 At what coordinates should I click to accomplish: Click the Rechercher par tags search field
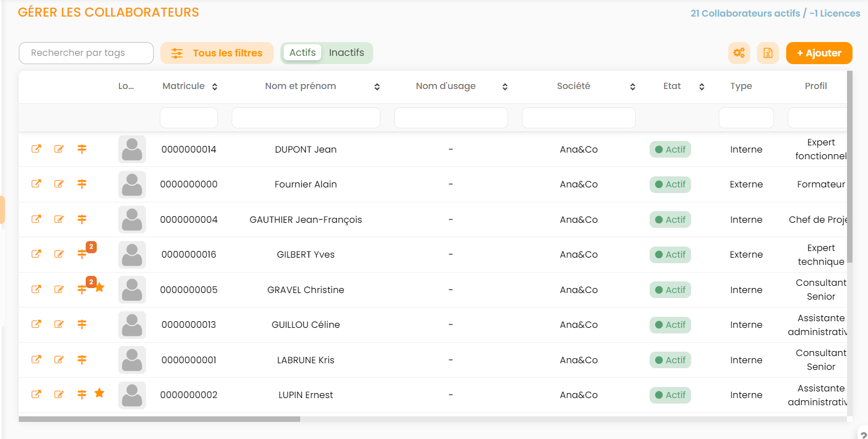pos(86,53)
